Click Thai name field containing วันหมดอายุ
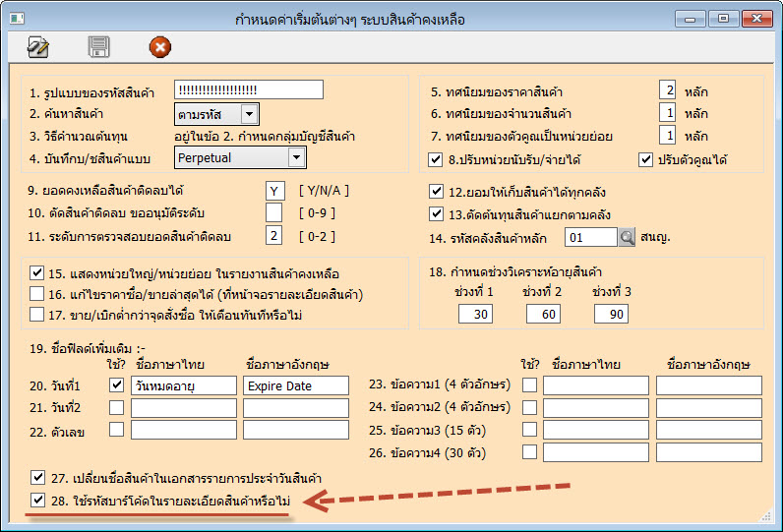The image size is (783, 532). (x=184, y=385)
